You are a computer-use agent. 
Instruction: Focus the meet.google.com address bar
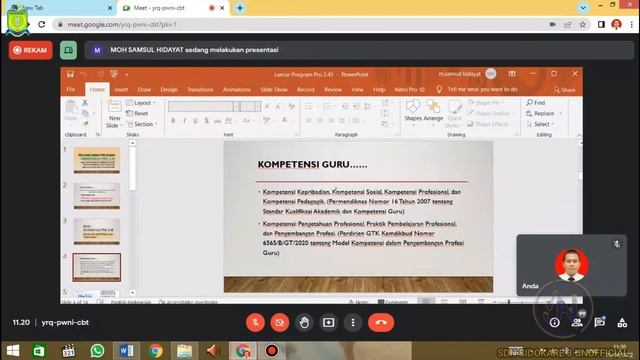[302, 24]
